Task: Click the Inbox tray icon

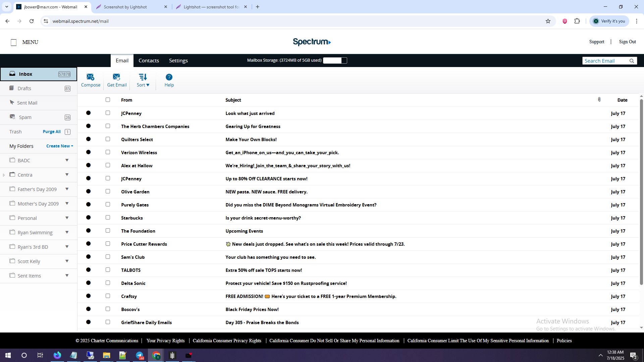Action: pyautogui.click(x=12, y=74)
